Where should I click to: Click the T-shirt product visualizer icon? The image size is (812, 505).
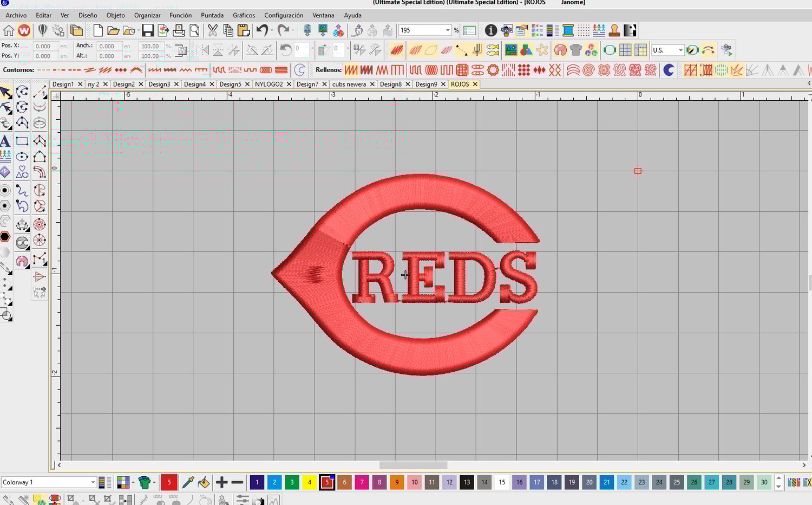pyautogui.click(x=576, y=50)
